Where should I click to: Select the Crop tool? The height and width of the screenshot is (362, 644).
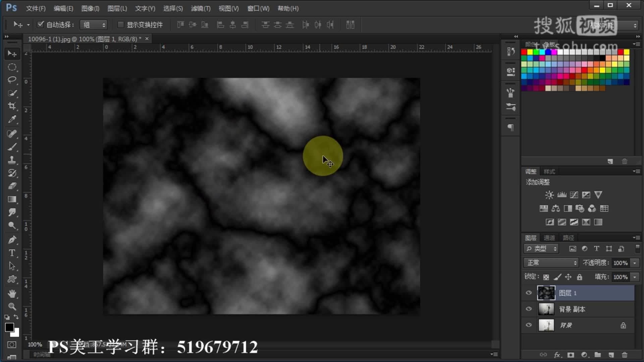[12, 106]
